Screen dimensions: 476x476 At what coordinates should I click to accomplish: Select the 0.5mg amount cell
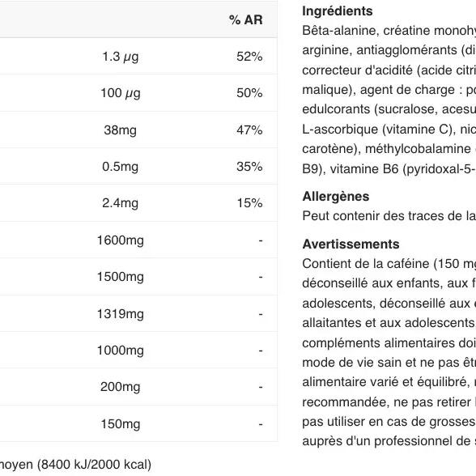[120, 167]
